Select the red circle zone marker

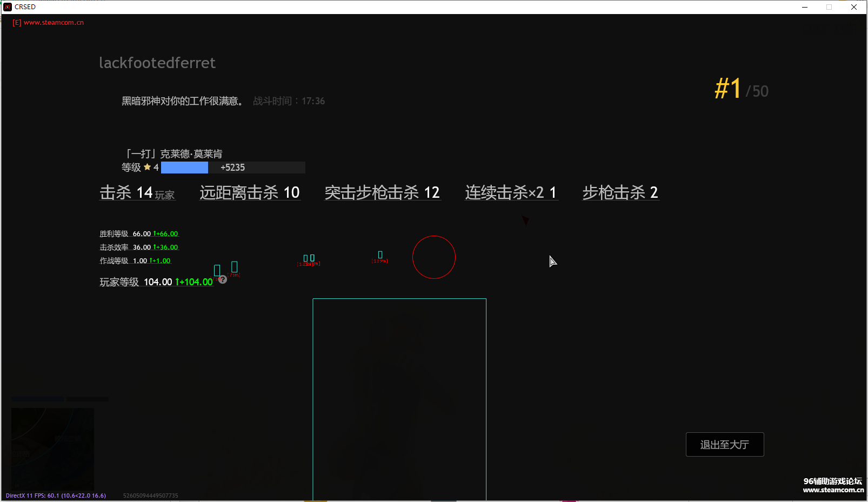[x=434, y=257]
